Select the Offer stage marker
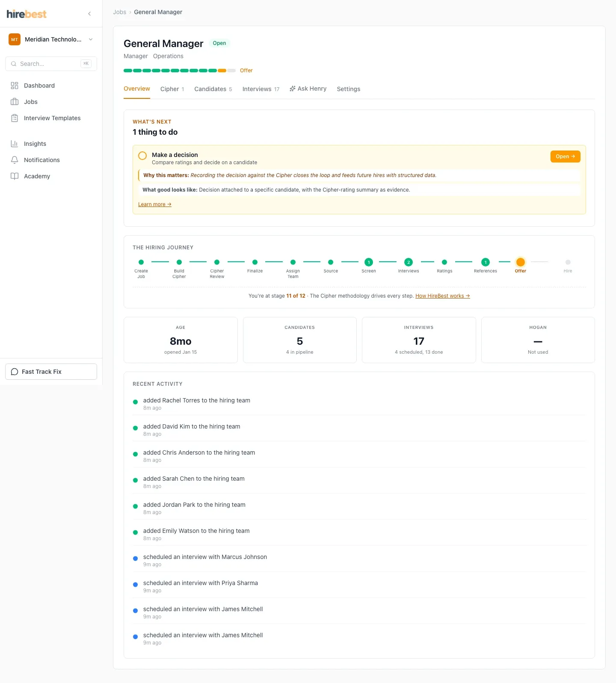The width and height of the screenshot is (616, 683). [521, 262]
